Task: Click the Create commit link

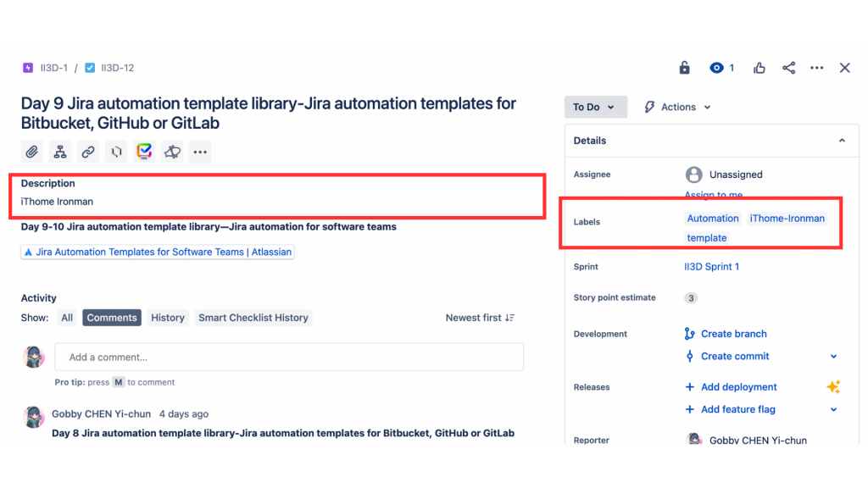Action: pyautogui.click(x=735, y=357)
